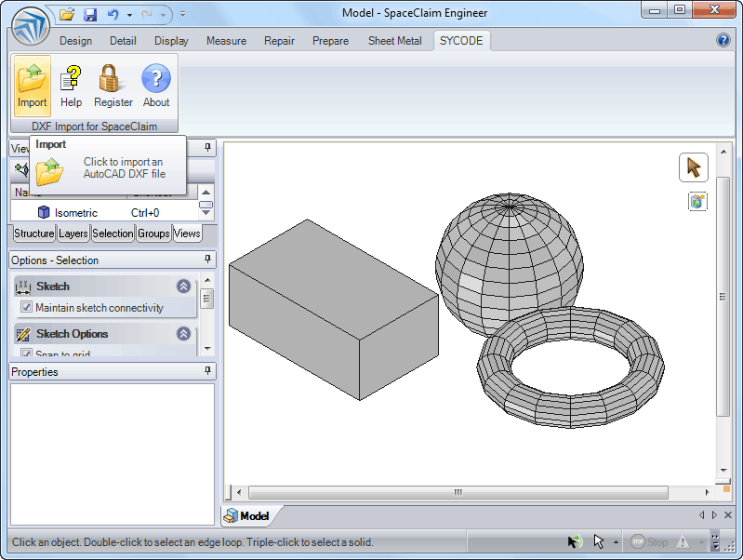This screenshot has height=560, width=743.
Task: Open the DXF Import Help icon
Action: (71, 86)
